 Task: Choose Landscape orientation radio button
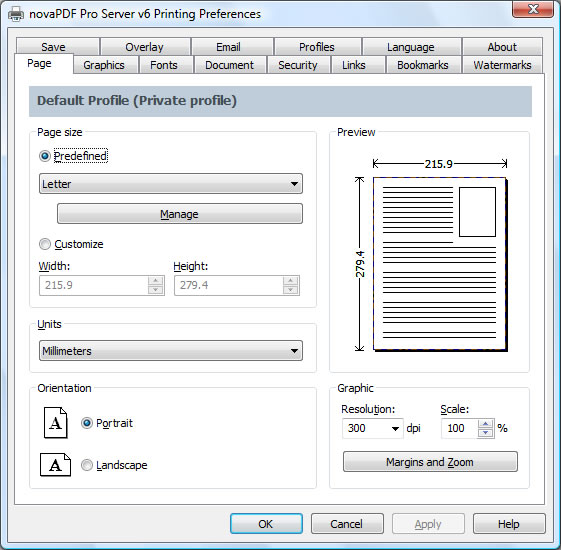pyautogui.click(x=87, y=465)
